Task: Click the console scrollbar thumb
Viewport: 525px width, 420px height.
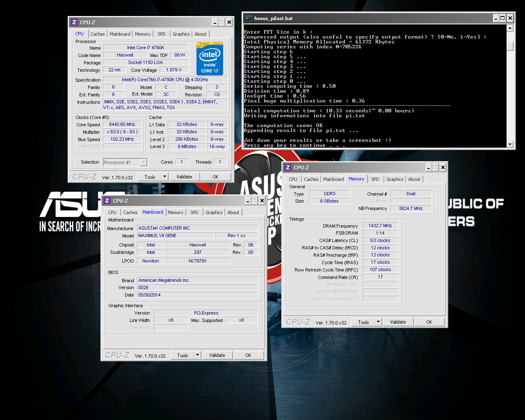Action: tap(510, 46)
